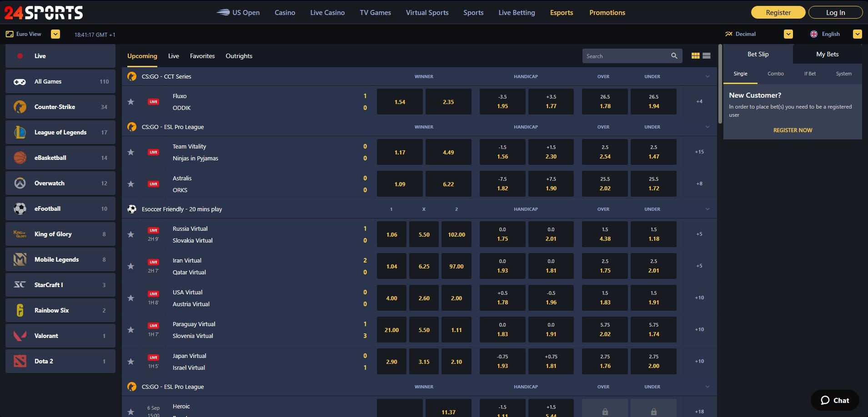Open Dota 2 category icon

pyautogui.click(x=20, y=361)
